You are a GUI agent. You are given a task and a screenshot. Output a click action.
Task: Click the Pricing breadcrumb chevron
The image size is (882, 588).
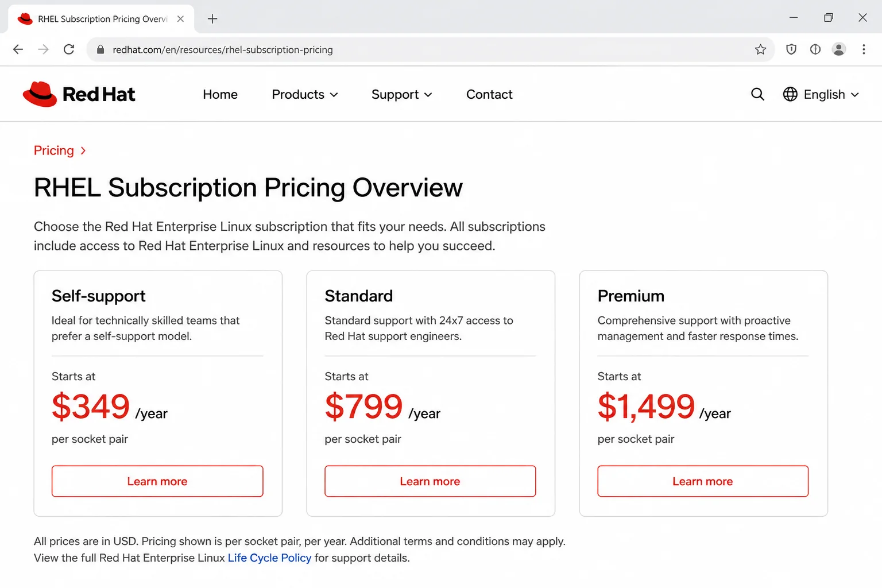click(x=83, y=150)
